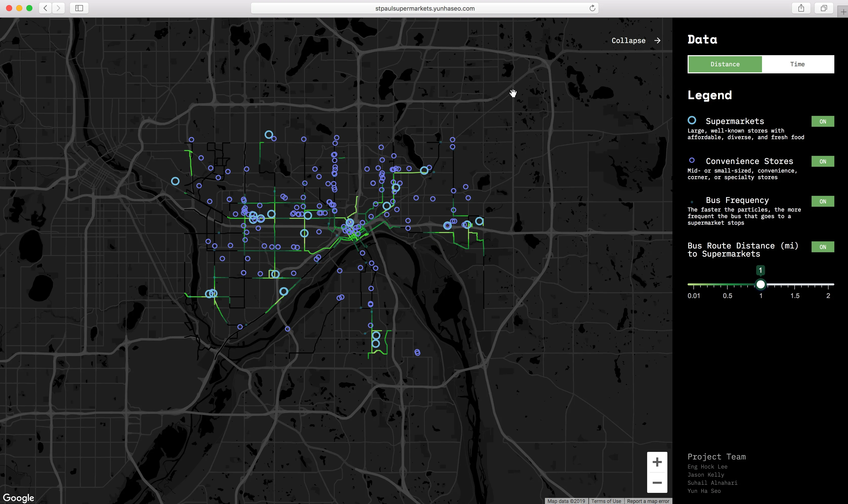Image resolution: width=848 pixels, height=504 pixels.
Task: Collapse the data side panel
Action: [x=636, y=40]
